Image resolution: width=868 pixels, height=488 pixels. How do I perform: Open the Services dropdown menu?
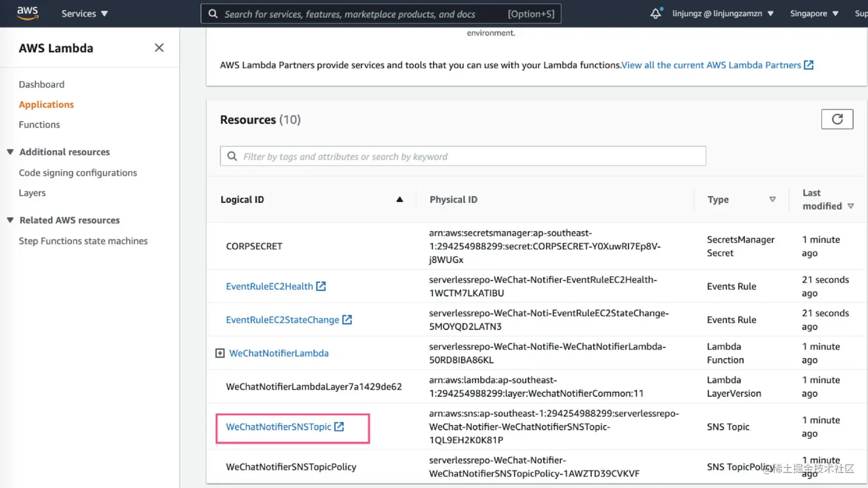(84, 13)
